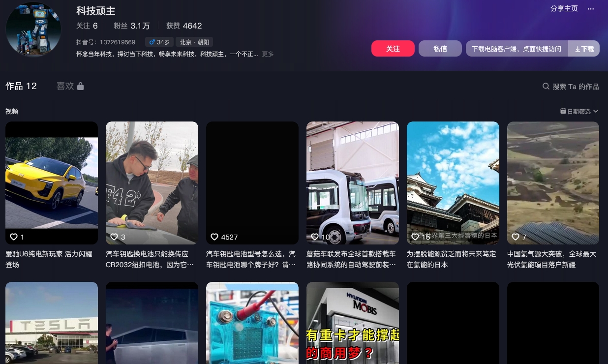Click the heart icon with 1 like
The height and width of the screenshot is (364, 608).
click(14, 237)
